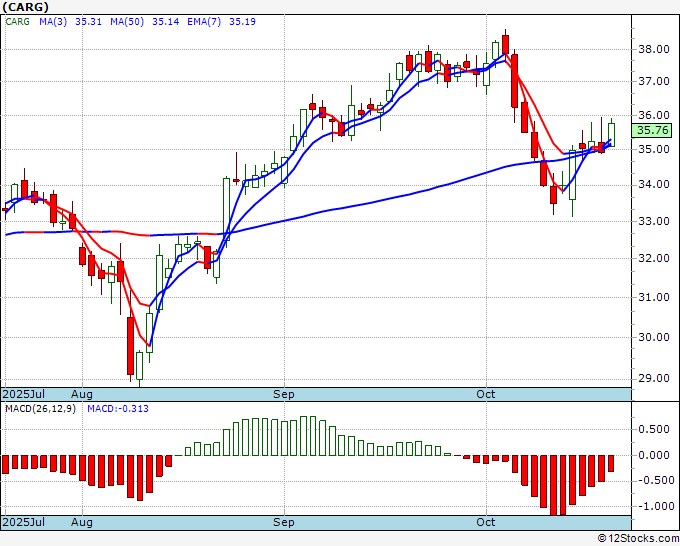Select the MA(50) legend label

(127, 22)
